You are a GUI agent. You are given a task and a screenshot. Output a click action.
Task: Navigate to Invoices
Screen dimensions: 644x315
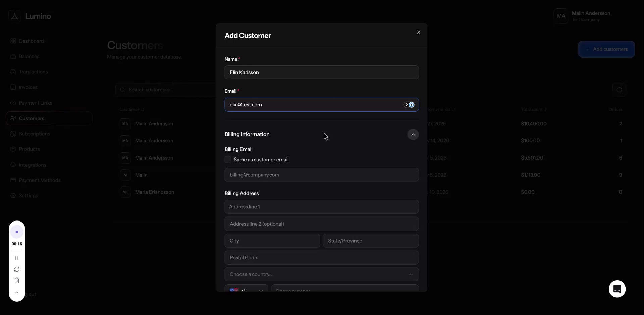(x=49, y=87)
